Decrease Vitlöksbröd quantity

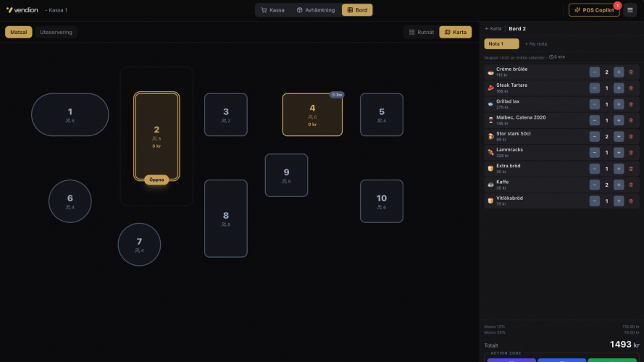click(594, 201)
